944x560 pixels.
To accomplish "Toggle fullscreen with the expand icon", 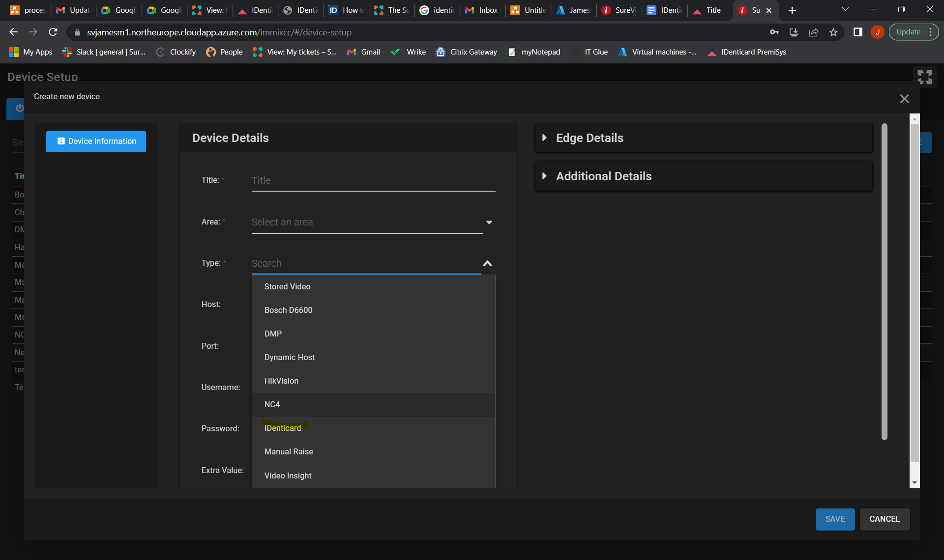I will (924, 77).
